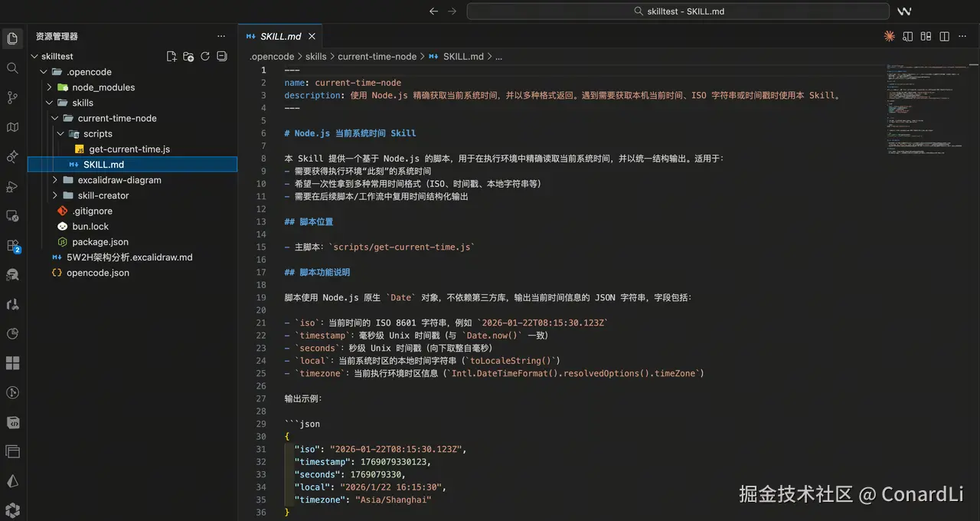Click the pie-chart timer icon in the activity bar
The width and height of the screenshot is (980, 521).
point(12,333)
